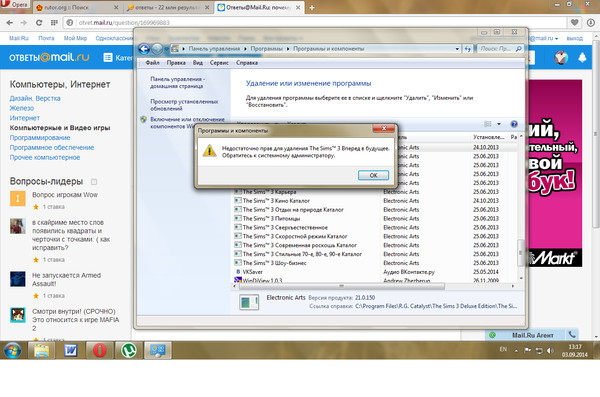Open a new tab with plus button
Image resolution: width=600 pixels, height=397 pixels.
tap(312, 7)
